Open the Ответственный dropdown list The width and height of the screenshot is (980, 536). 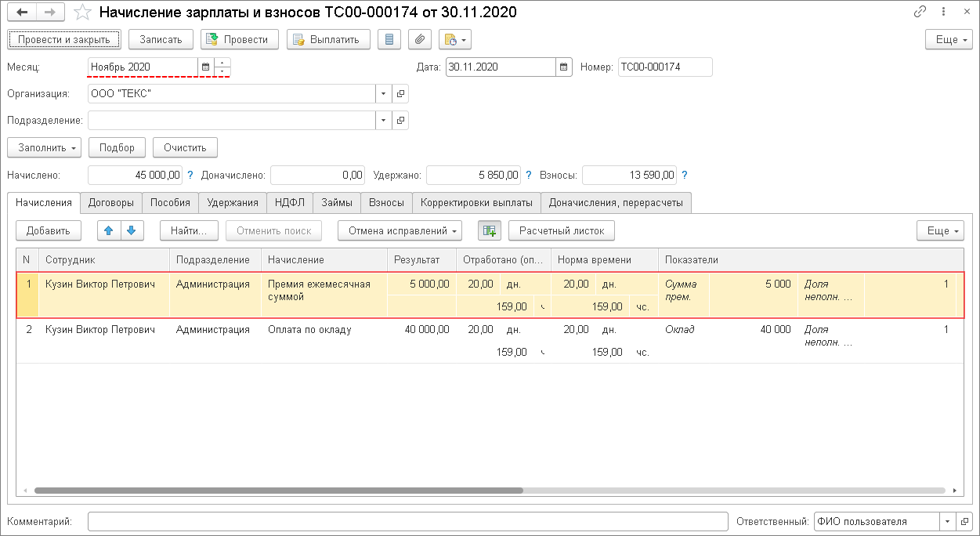point(947,521)
